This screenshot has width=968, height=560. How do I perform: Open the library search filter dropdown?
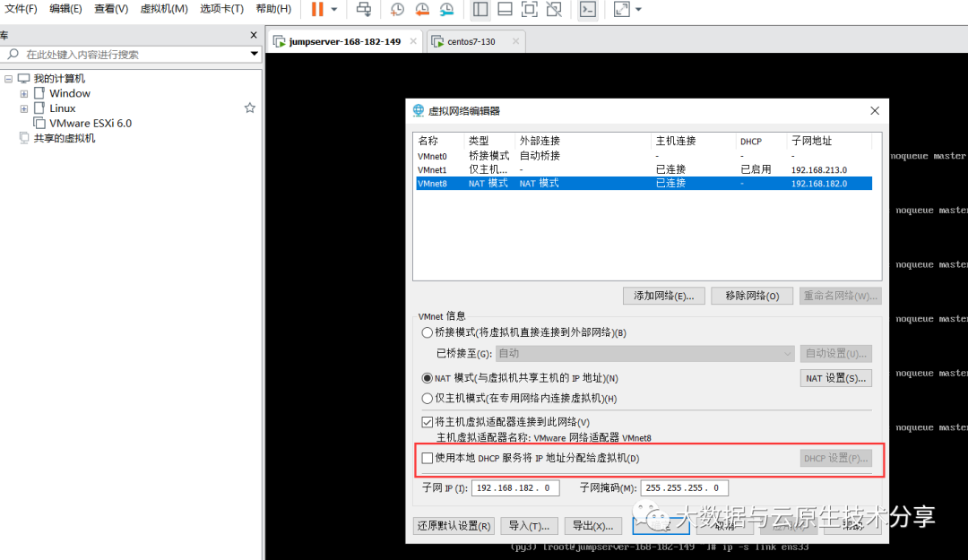point(254,54)
